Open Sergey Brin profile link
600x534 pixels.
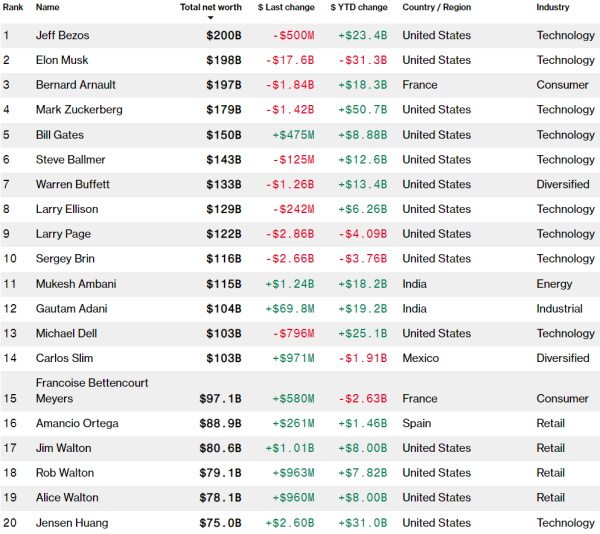pos(65,259)
